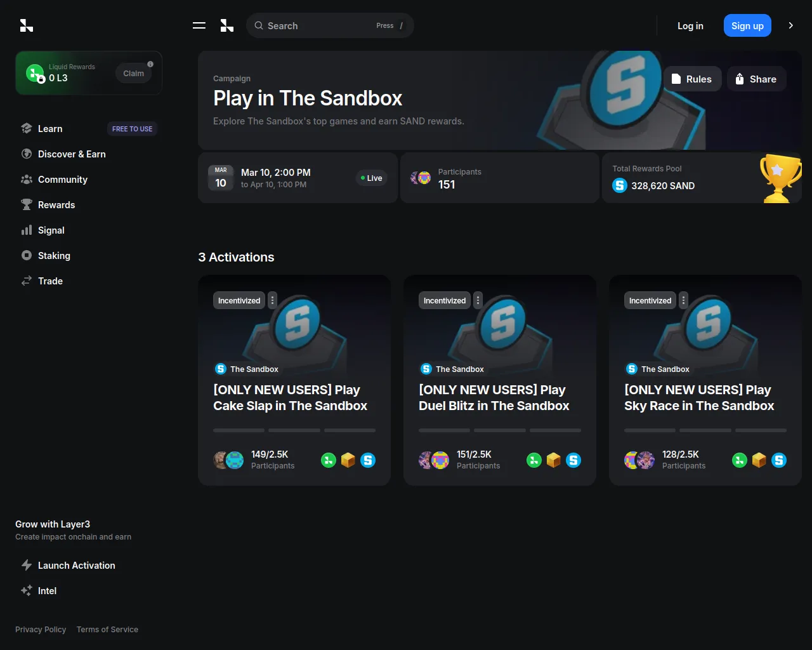Open the campaign Rules

tap(692, 79)
